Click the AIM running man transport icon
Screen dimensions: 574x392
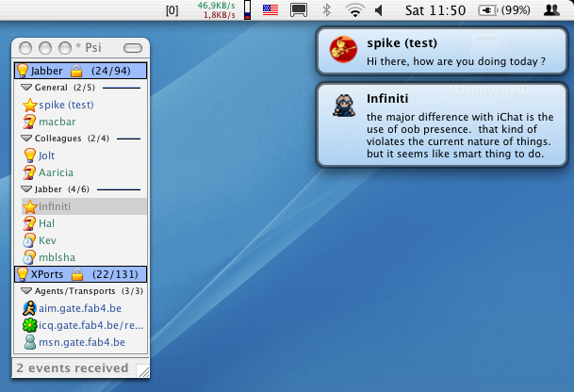(29, 308)
